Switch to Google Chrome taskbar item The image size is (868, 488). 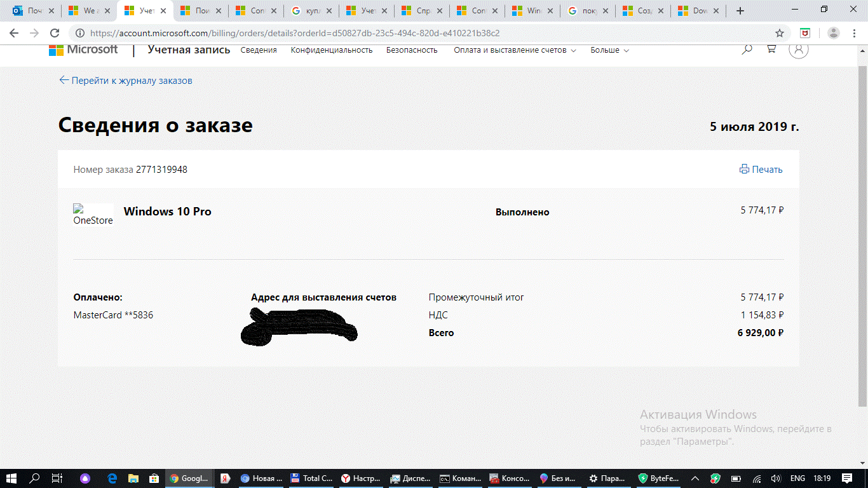189,478
